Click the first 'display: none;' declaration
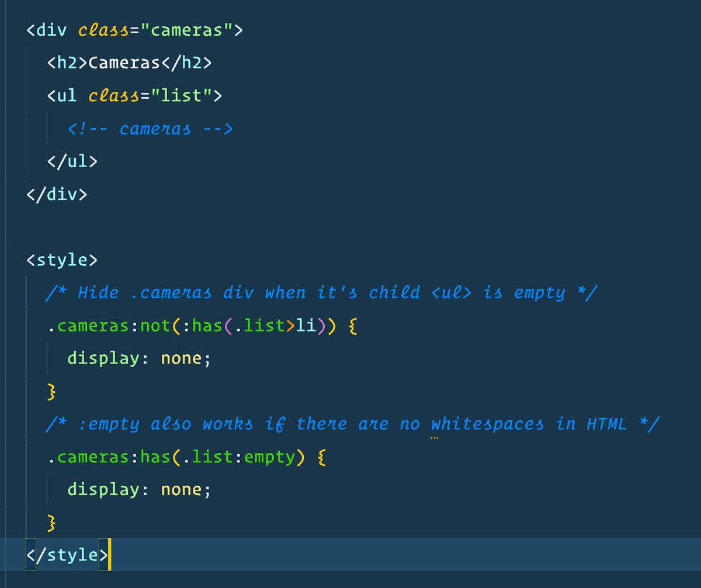701x588 pixels. [138, 358]
